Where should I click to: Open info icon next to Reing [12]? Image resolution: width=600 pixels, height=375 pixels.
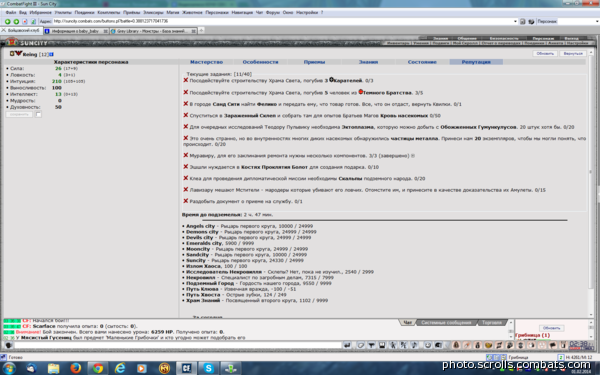tap(51, 54)
